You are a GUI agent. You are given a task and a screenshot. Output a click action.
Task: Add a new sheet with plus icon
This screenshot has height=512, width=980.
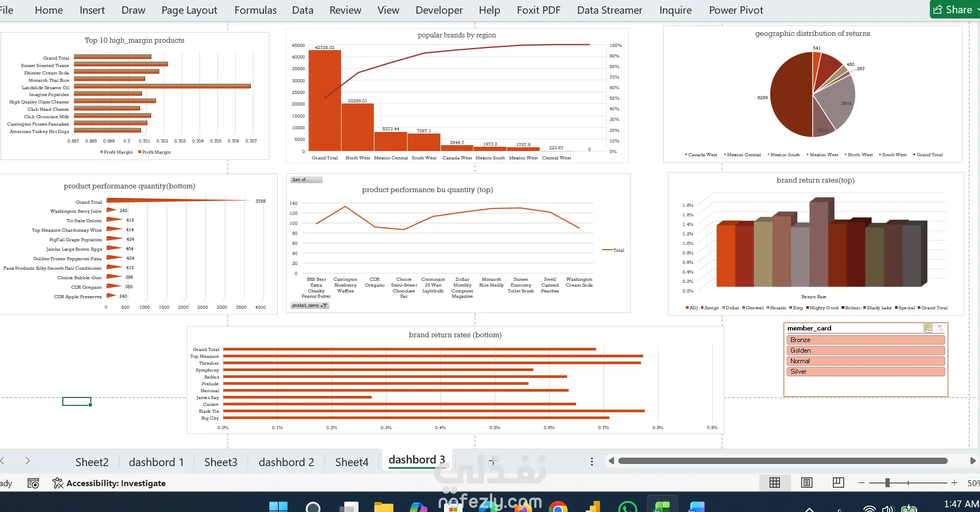click(492, 461)
